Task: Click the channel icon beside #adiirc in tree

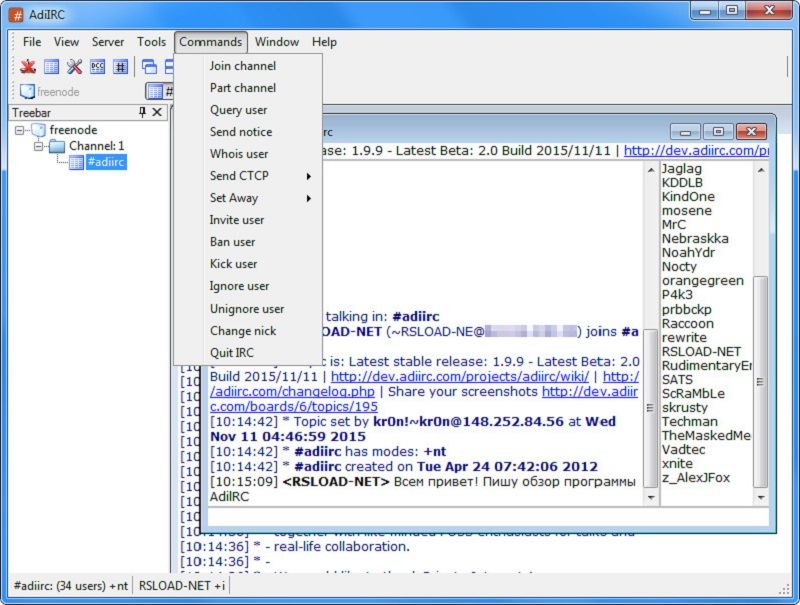Action: [76, 162]
